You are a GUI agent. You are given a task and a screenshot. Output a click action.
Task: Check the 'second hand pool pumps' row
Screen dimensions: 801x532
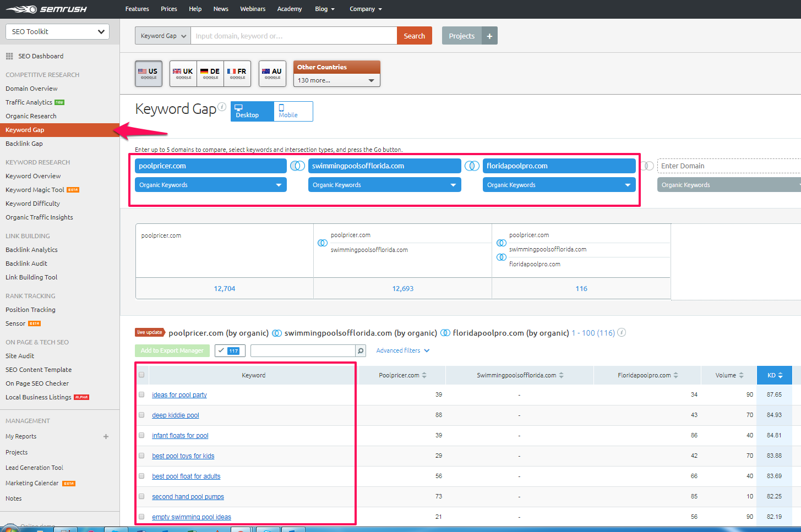[x=141, y=496]
